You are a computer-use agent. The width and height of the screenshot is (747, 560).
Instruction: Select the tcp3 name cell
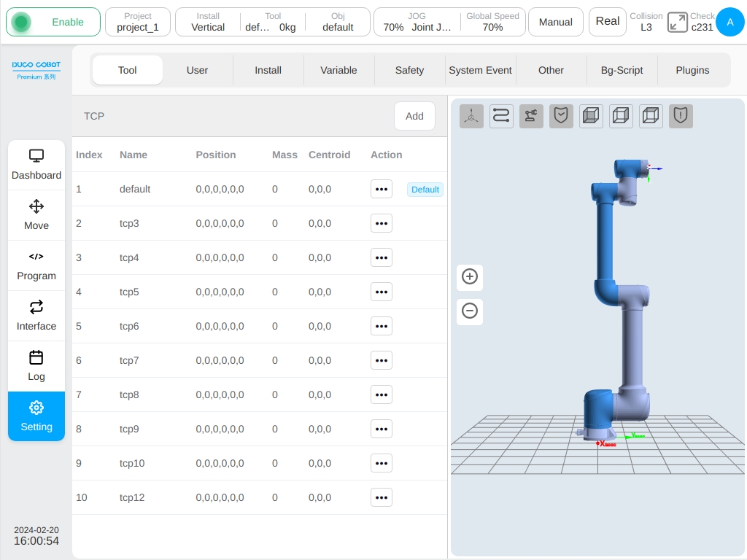pos(129,223)
